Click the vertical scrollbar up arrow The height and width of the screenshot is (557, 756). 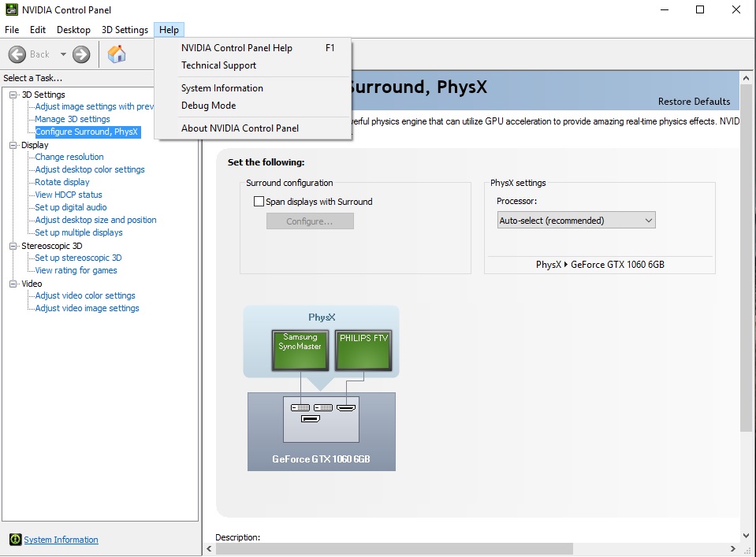click(746, 78)
